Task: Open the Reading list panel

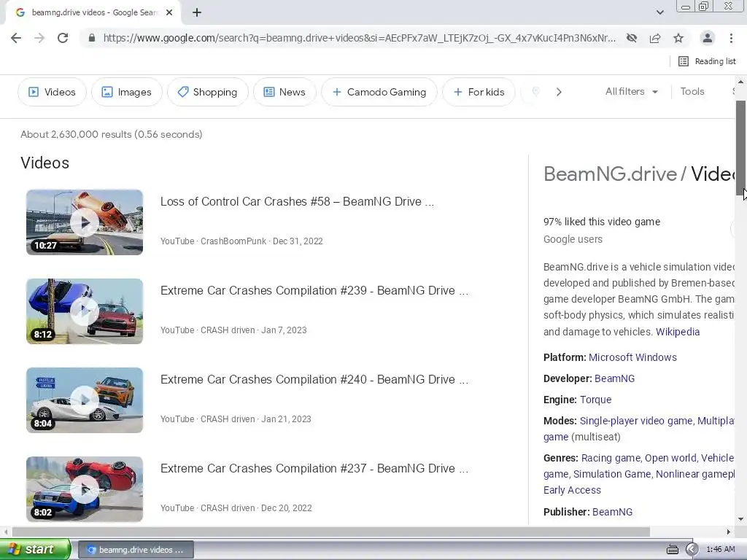Action: pyautogui.click(x=707, y=61)
